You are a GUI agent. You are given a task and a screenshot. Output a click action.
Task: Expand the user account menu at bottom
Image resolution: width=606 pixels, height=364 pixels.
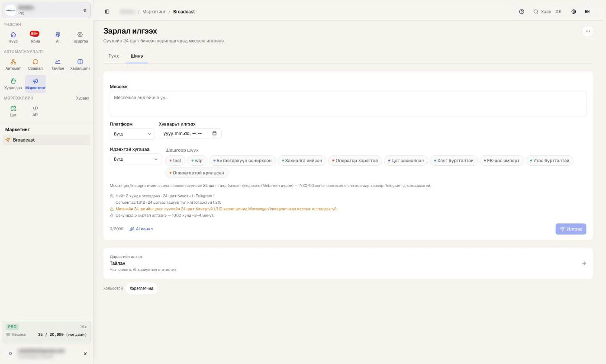click(46, 354)
